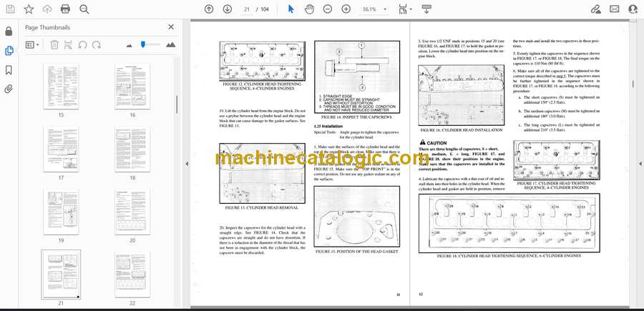The height and width of the screenshot is (311, 644).
Task: Click the '1.25 Installation' heading
Action: point(329,127)
